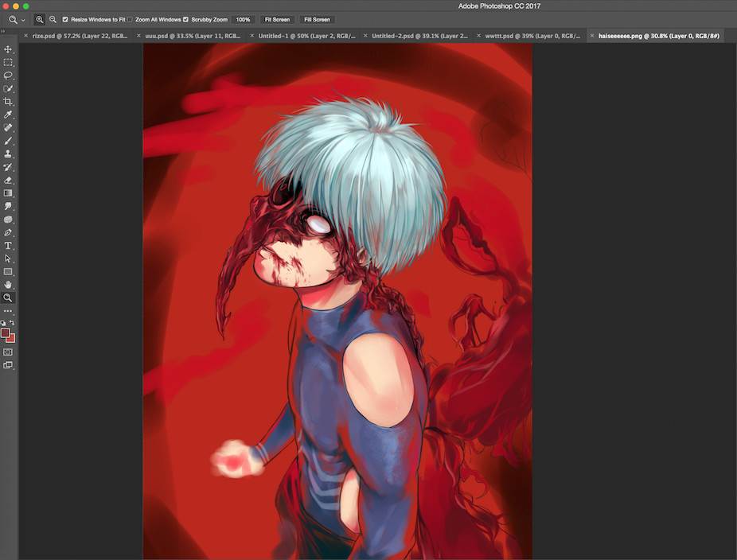The image size is (737, 560).
Task: Switch to the rize.psd document tab
Action: tap(80, 36)
